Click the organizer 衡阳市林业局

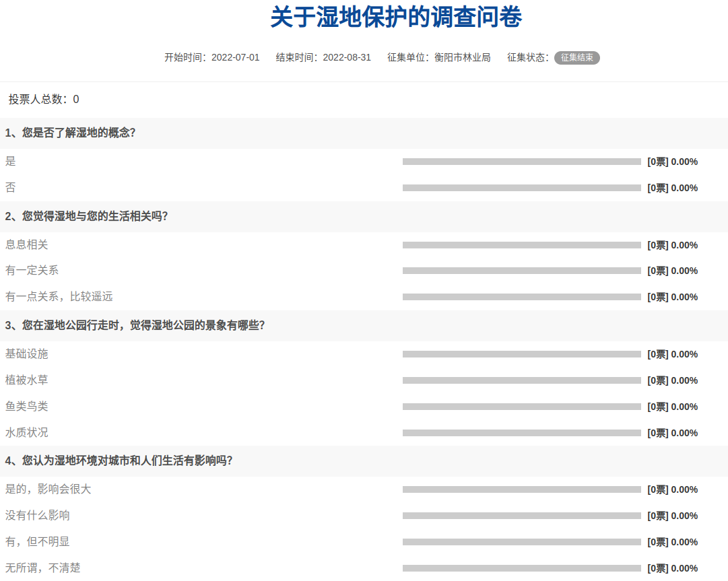pos(463,57)
